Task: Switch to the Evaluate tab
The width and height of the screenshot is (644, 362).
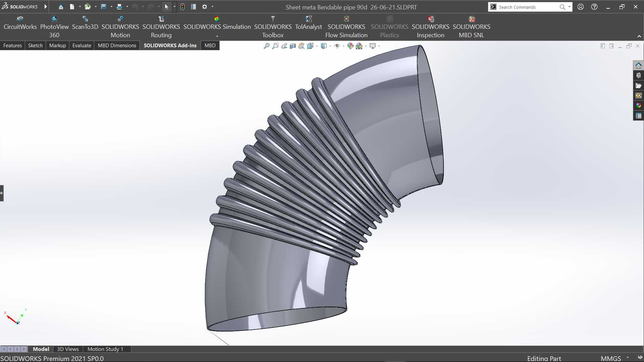Action: coord(82,46)
